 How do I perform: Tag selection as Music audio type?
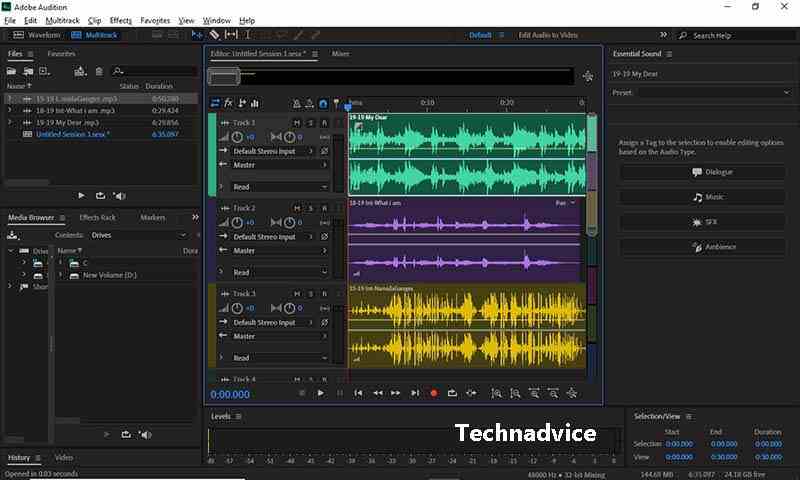click(x=703, y=197)
